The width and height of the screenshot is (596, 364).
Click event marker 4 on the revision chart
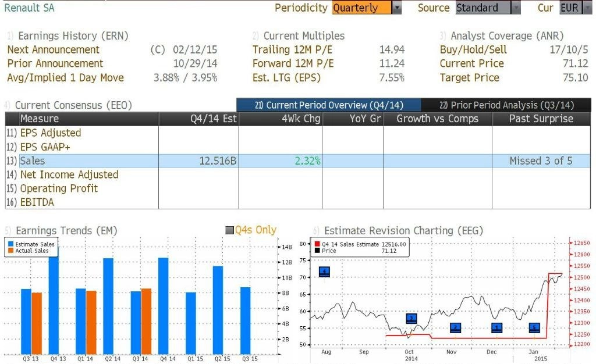click(324, 272)
